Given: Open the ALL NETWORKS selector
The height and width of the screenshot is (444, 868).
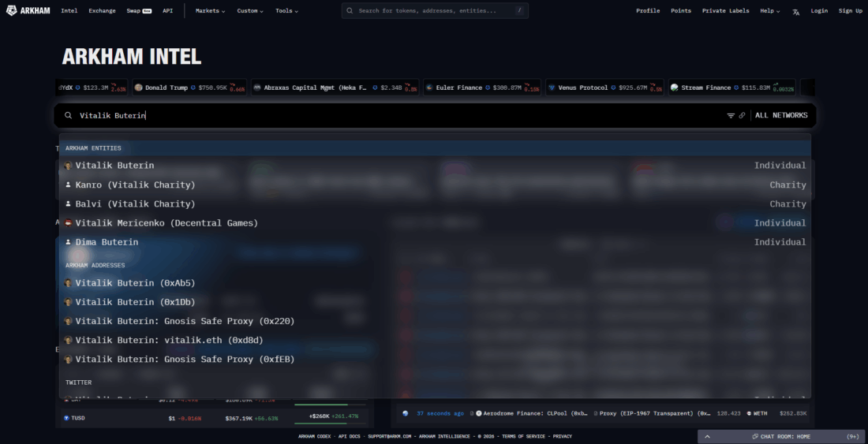Looking at the screenshot, I should (x=781, y=115).
